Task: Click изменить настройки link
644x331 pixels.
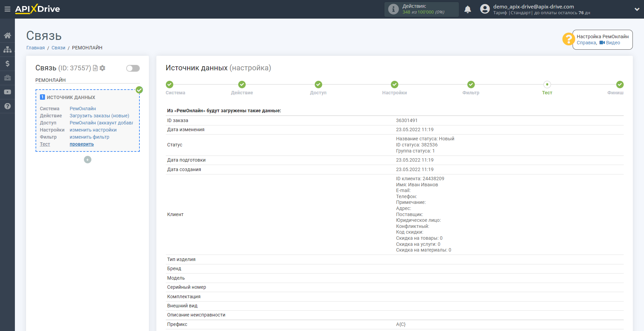Action: coord(93,130)
